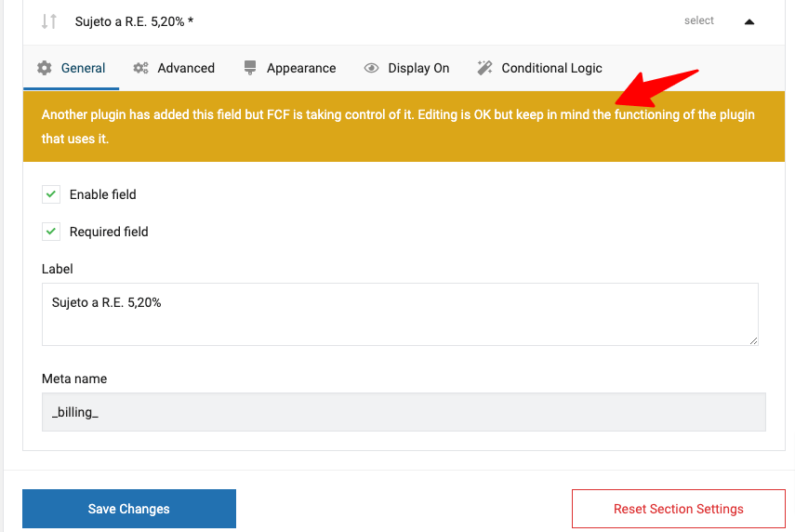This screenshot has width=795, height=532.
Task: Switch to the Advanced tab
Action: tap(174, 68)
